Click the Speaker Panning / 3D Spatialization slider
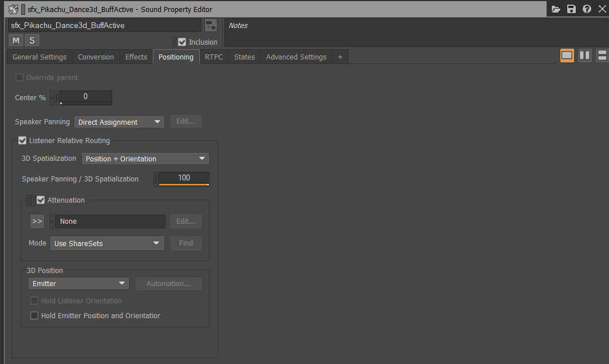This screenshot has height=364, width=609. point(184,179)
